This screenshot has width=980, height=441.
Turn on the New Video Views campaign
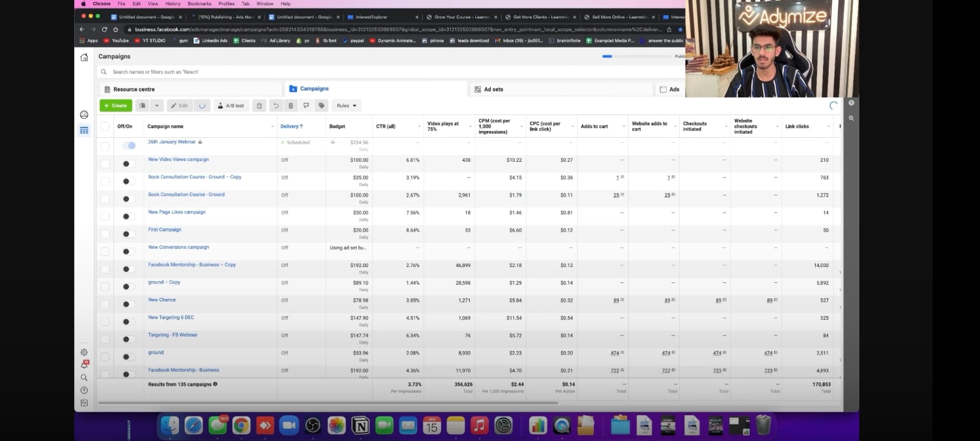126,164
